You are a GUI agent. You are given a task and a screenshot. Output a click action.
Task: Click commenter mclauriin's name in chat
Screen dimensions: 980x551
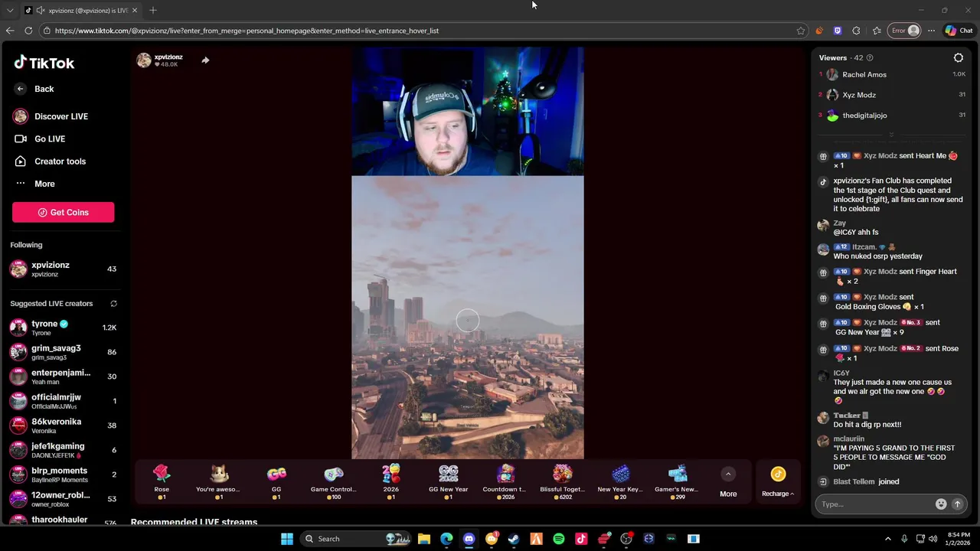tap(848, 439)
